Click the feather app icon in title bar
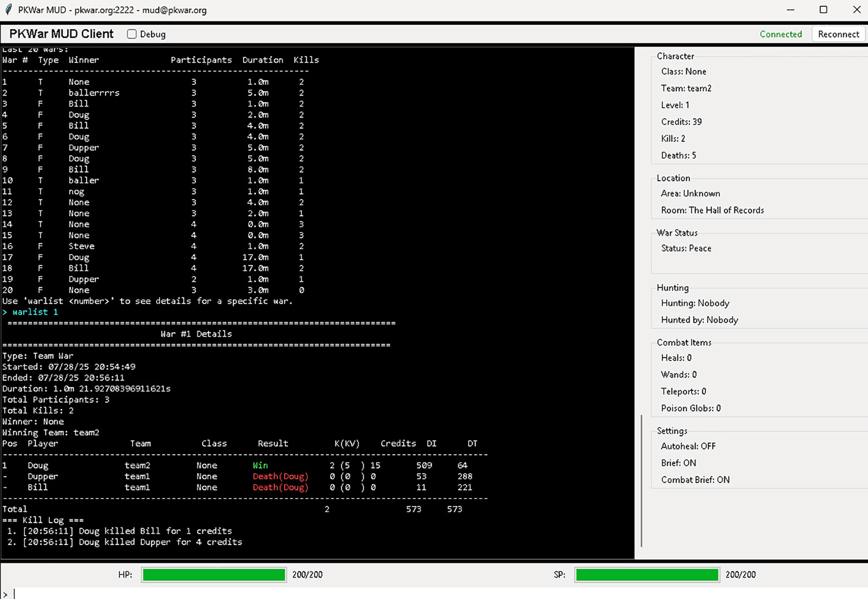 click(8, 10)
